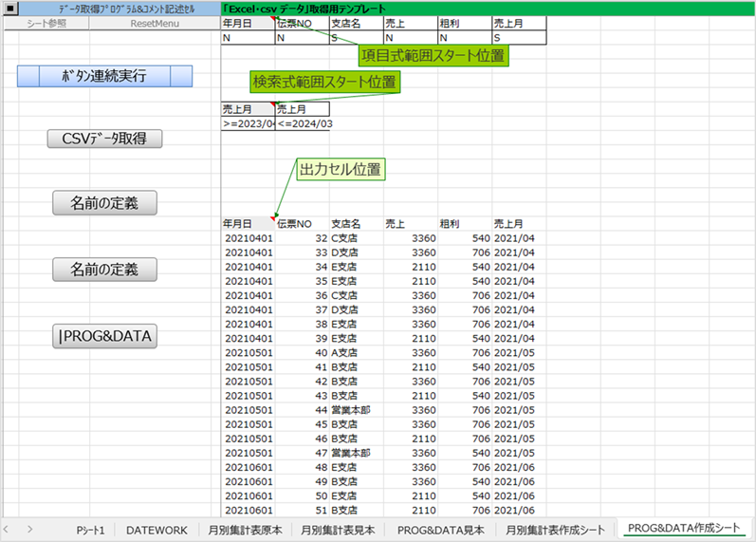Open the 月別集計表原本 sheet tab

click(246, 530)
